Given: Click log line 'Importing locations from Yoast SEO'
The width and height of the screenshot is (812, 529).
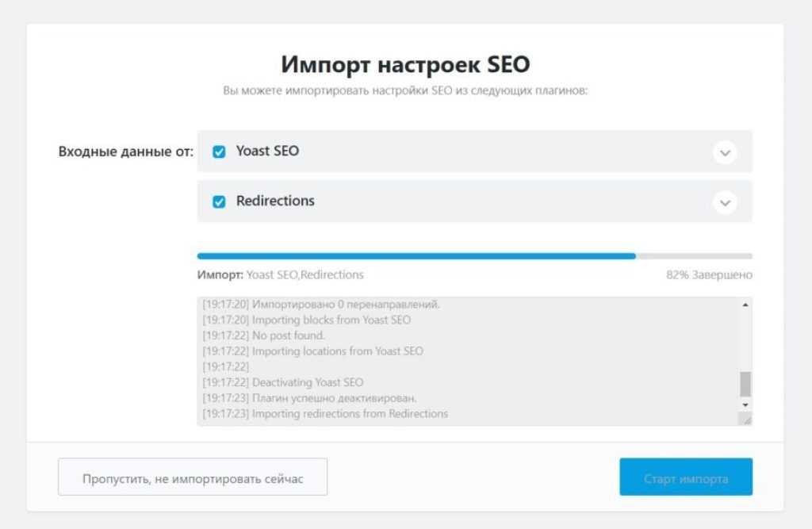Looking at the screenshot, I should (312, 351).
